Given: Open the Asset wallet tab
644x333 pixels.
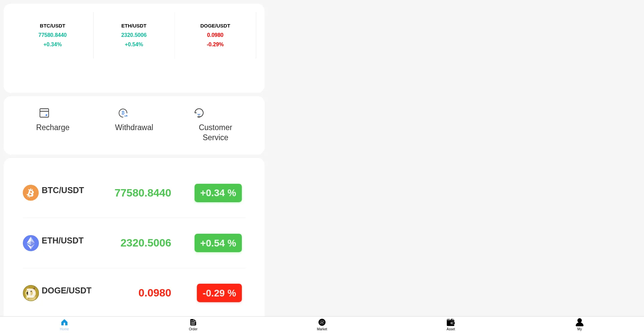Looking at the screenshot, I should tap(451, 325).
